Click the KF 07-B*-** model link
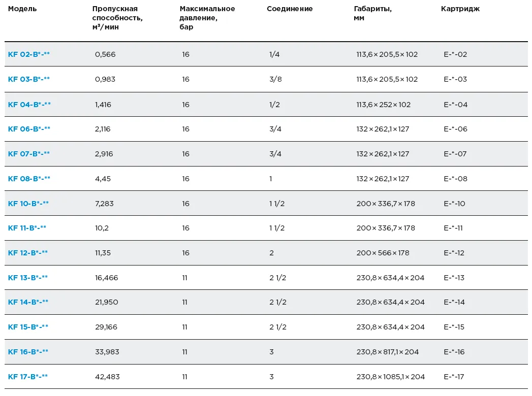Viewport: 532px width, 396px height. [x=29, y=154]
